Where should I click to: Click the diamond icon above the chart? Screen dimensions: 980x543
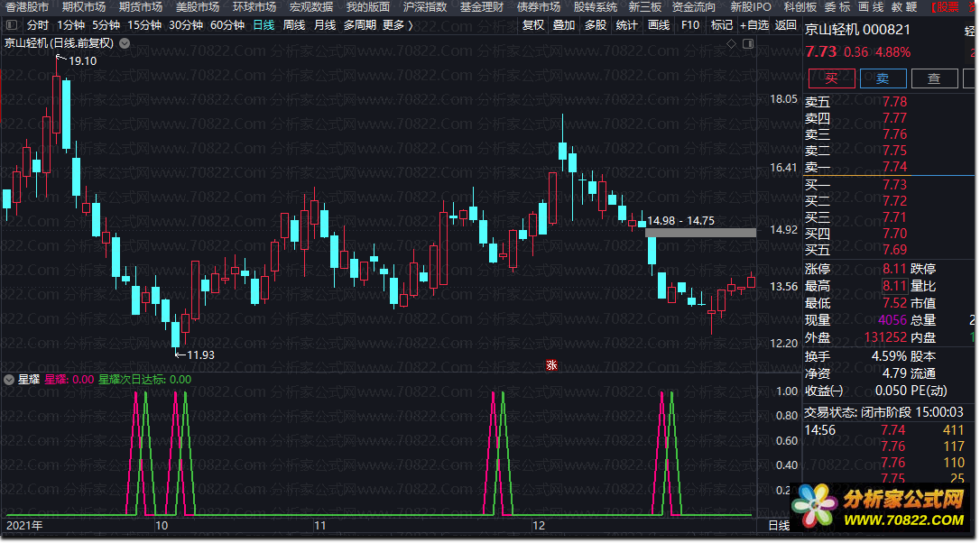click(x=731, y=43)
